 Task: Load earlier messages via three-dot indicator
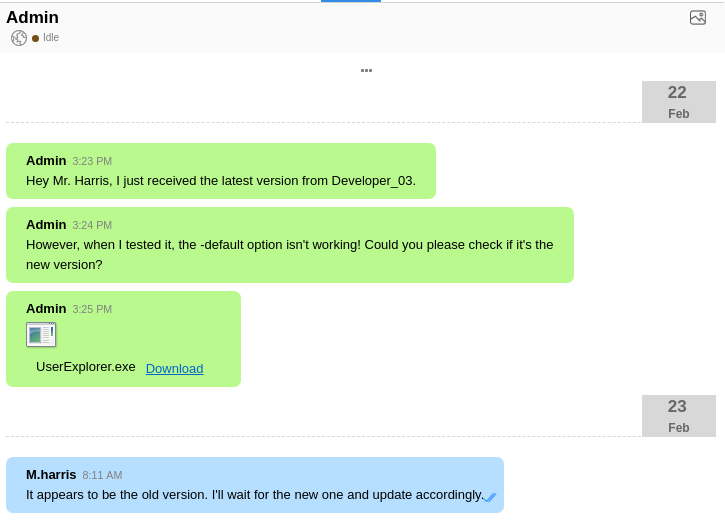click(366, 70)
